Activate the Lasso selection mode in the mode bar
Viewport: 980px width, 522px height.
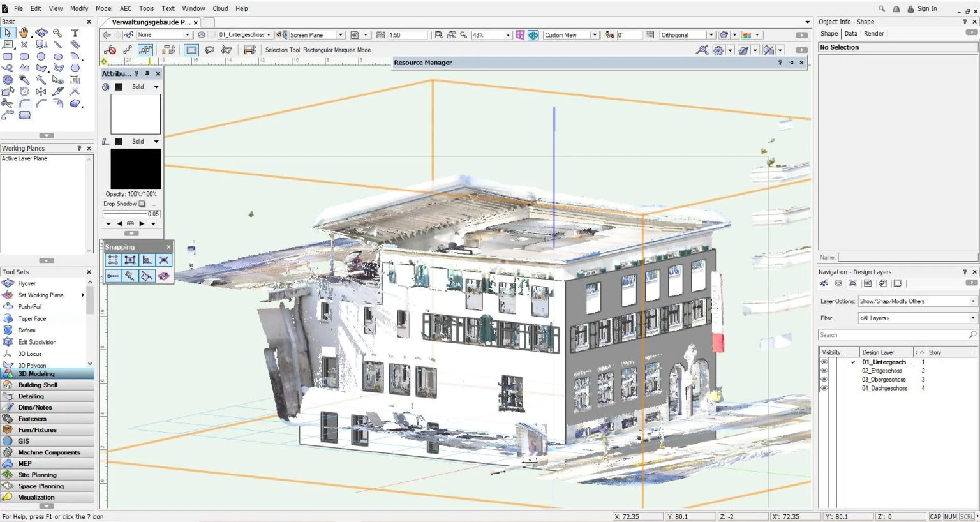point(209,50)
